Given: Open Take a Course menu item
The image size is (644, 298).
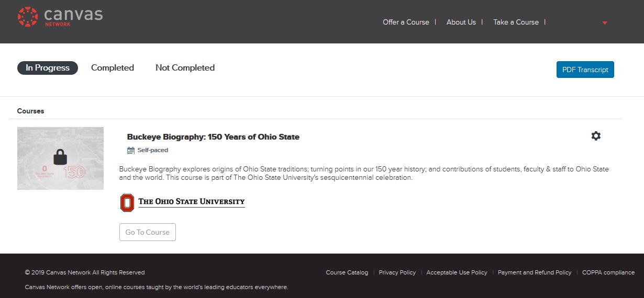Looking at the screenshot, I should coord(516,22).
